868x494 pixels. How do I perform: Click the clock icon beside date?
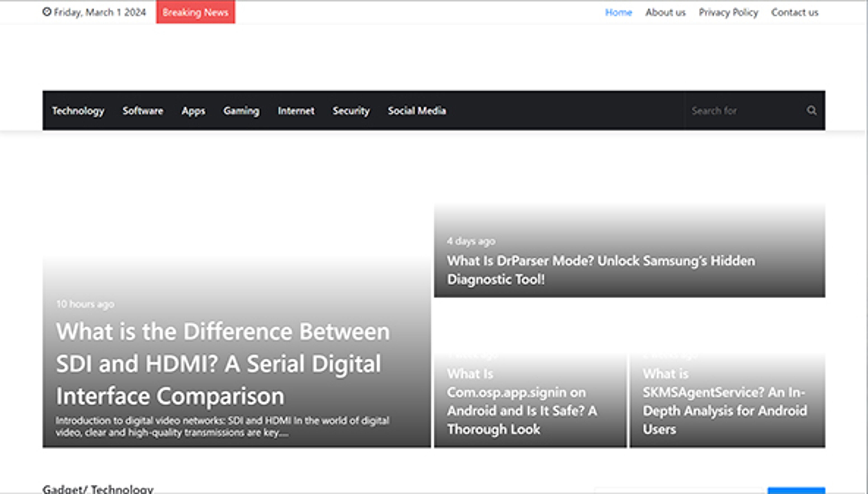point(47,12)
